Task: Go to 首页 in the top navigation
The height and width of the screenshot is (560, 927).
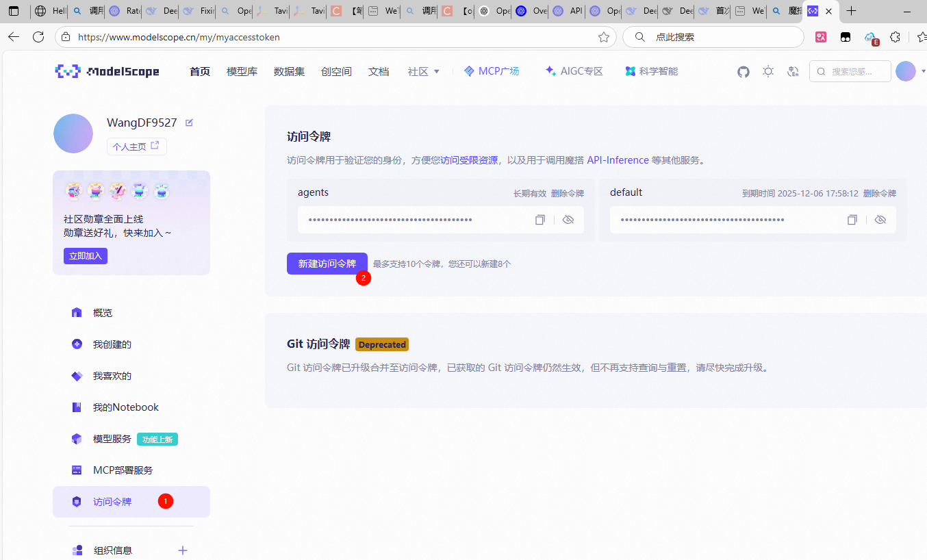Action: pos(200,71)
